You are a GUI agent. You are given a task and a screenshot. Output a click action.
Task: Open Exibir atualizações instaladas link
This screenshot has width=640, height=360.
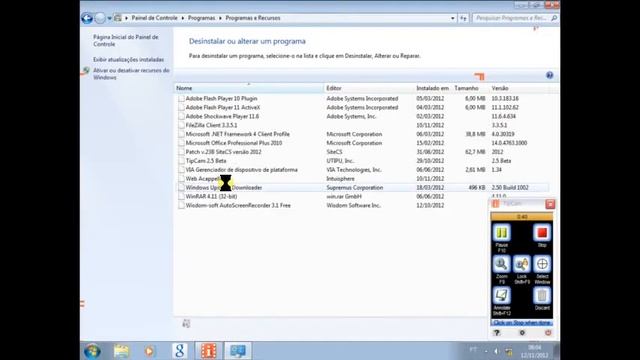tap(129, 60)
